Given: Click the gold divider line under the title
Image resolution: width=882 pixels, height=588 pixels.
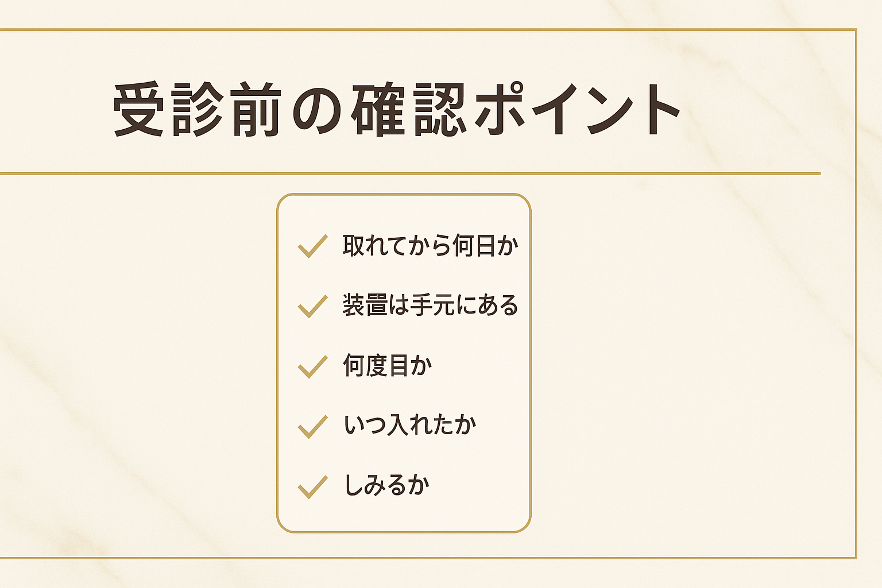Looking at the screenshot, I should [410, 173].
